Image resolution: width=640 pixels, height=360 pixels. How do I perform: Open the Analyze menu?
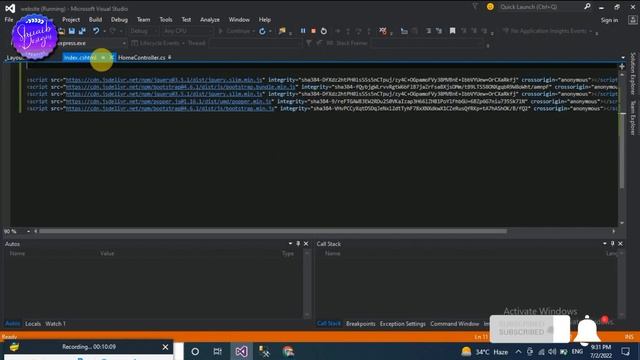point(210,20)
